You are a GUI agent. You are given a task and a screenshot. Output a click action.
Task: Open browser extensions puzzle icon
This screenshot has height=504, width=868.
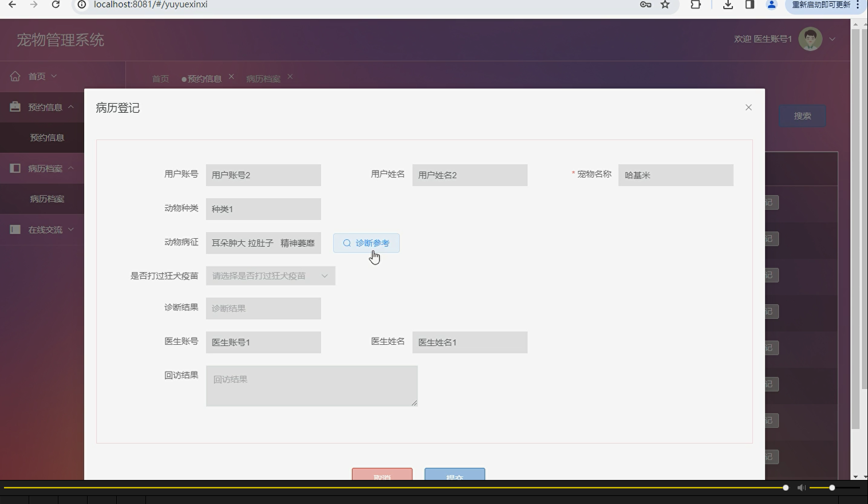pos(696,5)
